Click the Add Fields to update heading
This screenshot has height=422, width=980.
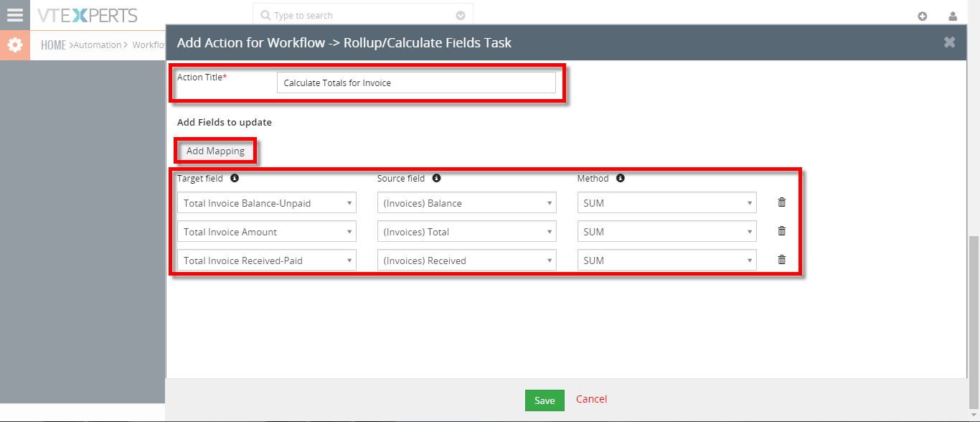click(225, 122)
